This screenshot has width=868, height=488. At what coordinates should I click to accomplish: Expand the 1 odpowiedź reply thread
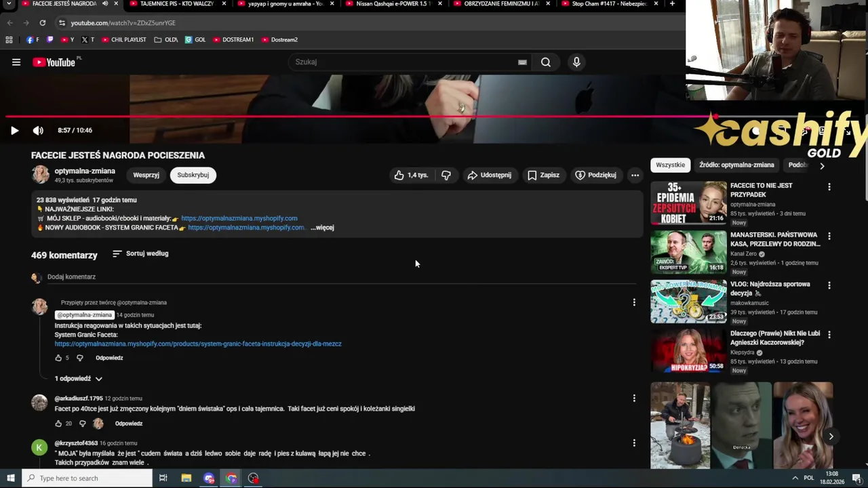[x=79, y=379]
